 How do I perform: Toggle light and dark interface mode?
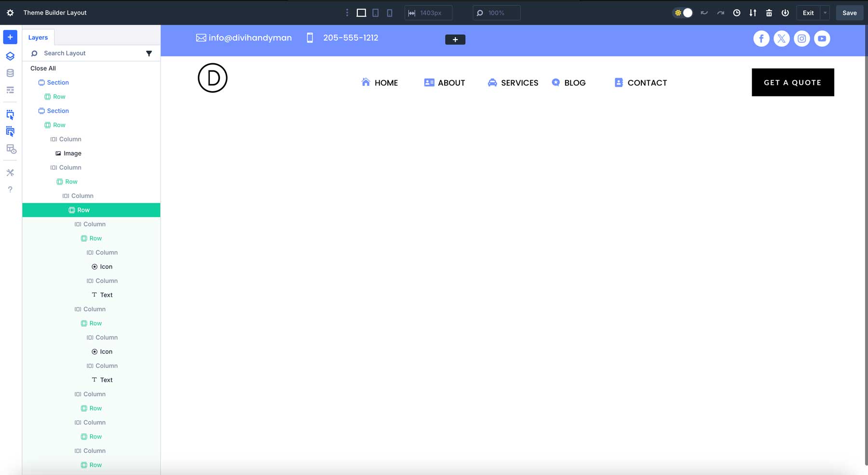(x=683, y=13)
